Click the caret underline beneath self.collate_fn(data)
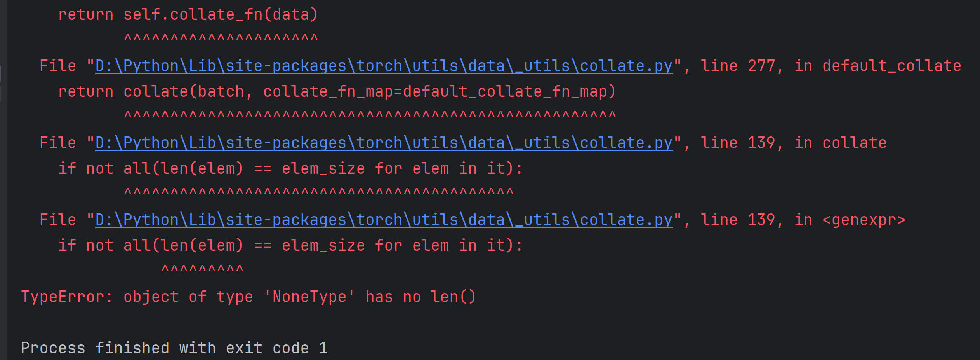980x360 pixels. pos(221,38)
